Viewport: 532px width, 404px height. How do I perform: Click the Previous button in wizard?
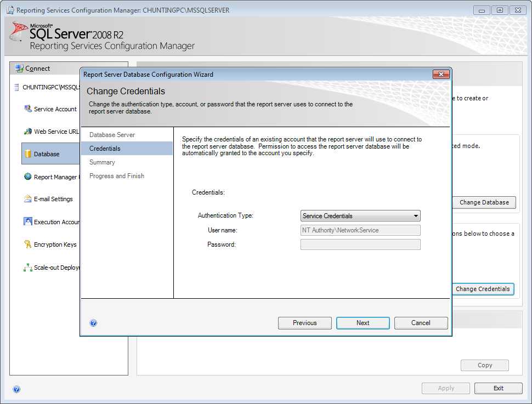coord(305,323)
